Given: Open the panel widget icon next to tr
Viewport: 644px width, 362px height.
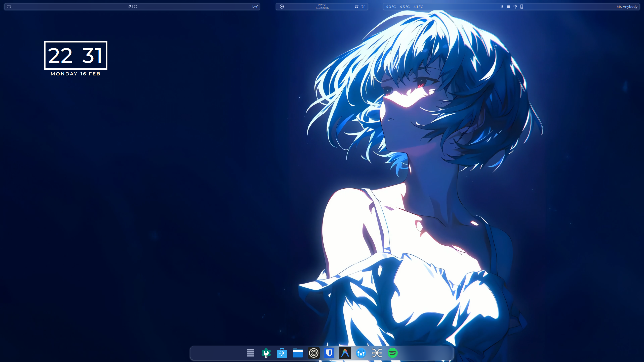Looking at the screenshot, I should pyautogui.click(x=357, y=7).
